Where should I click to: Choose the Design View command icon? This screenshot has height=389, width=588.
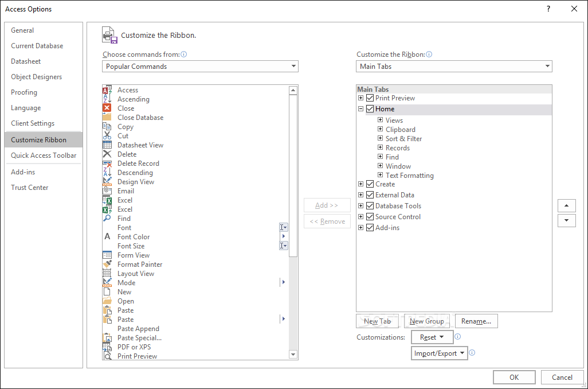coord(107,182)
